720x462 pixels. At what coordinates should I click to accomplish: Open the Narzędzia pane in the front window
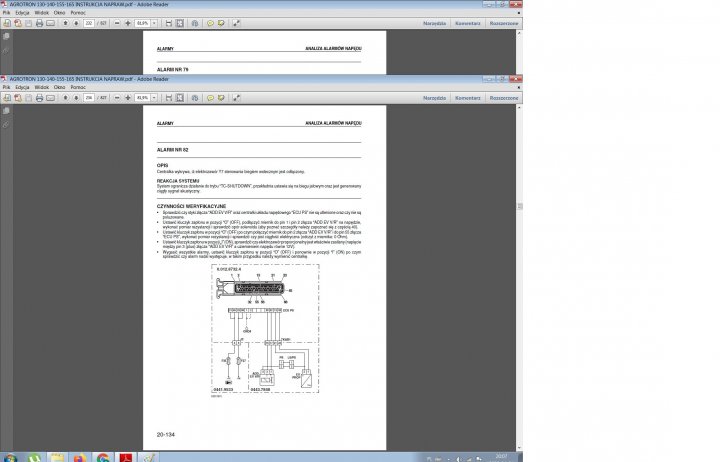(x=433, y=98)
